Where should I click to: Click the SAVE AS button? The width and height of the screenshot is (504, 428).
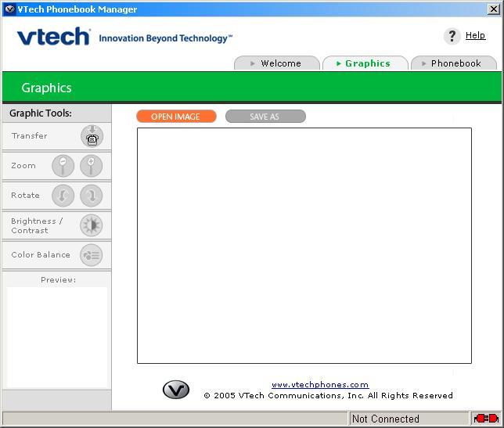pos(265,117)
